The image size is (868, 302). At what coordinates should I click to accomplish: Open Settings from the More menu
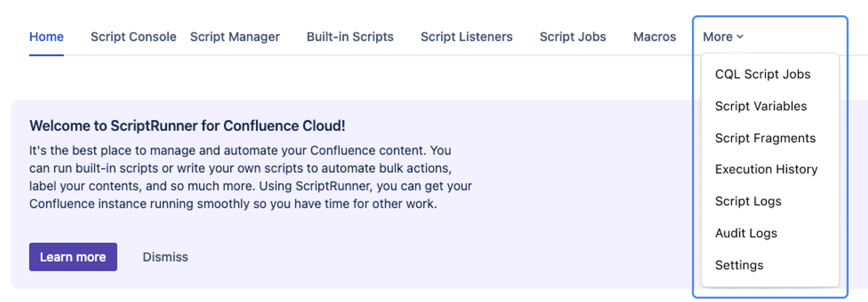coord(739,265)
